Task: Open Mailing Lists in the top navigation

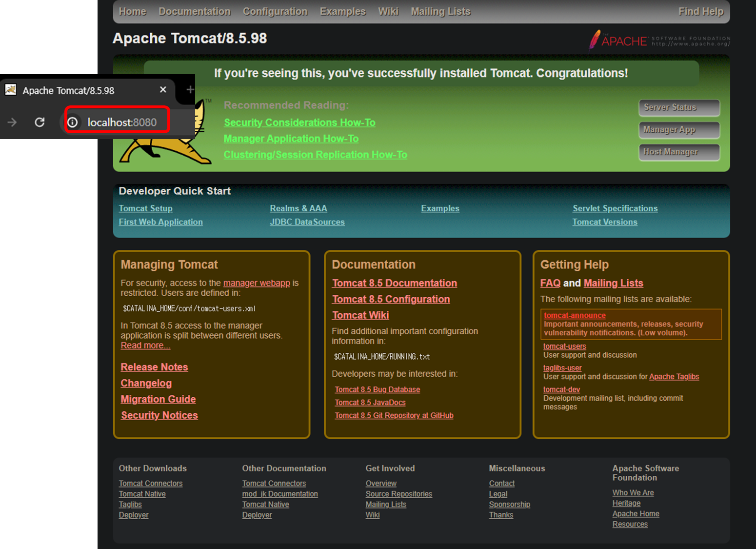Action: coord(440,11)
